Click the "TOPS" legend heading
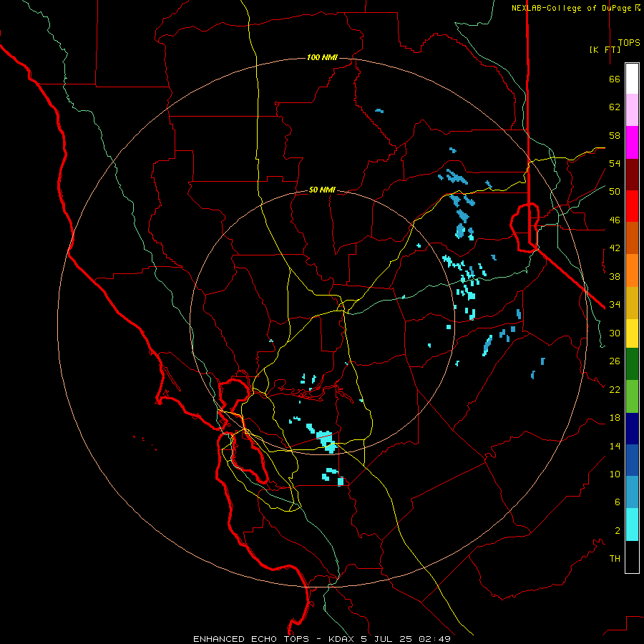The image size is (644, 644). tap(629, 43)
